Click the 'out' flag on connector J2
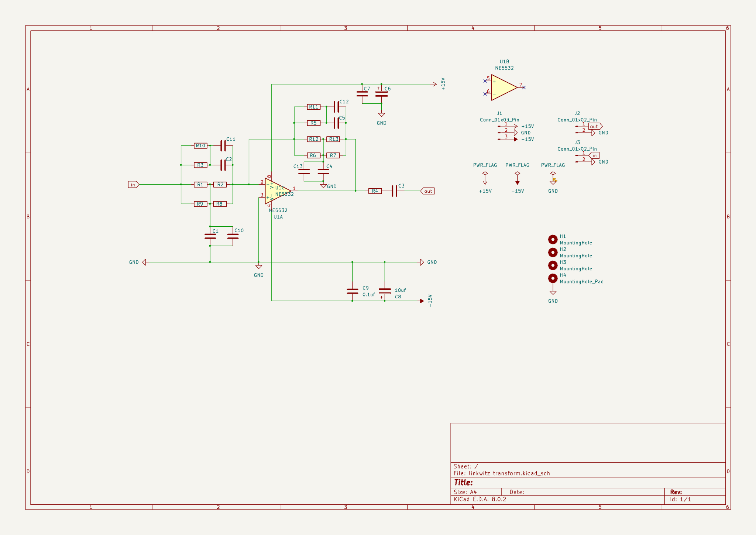 point(595,126)
